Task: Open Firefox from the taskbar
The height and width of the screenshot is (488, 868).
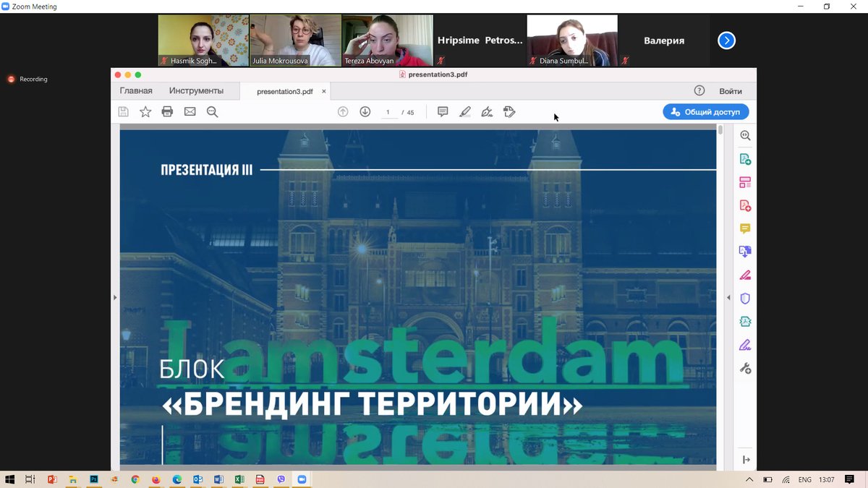Action: (x=156, y=479)
